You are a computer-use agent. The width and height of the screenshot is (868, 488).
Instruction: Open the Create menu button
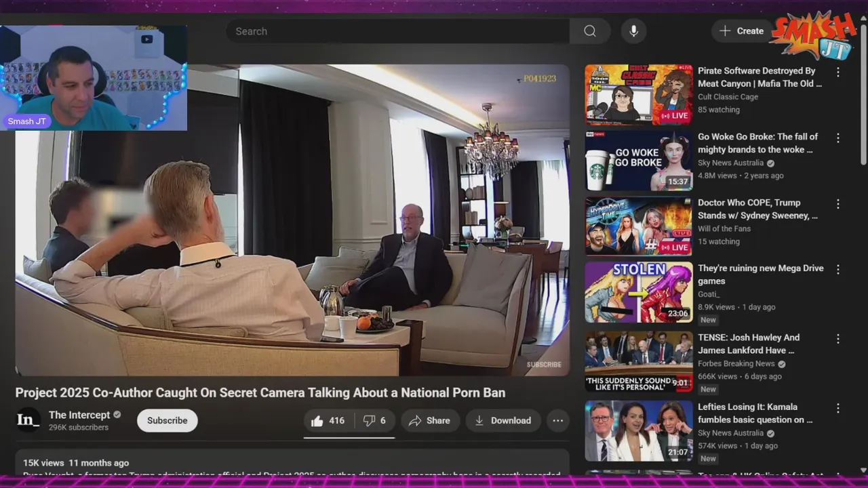click(x=742, y=31)
